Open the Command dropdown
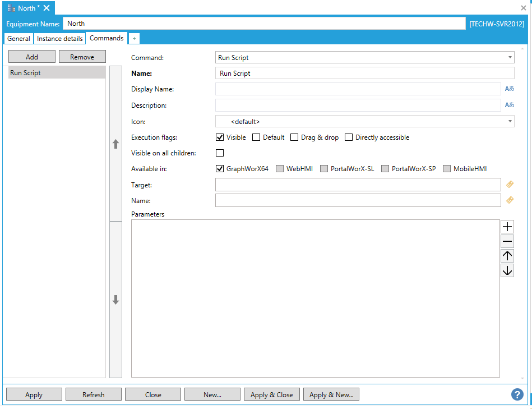Viewport: 532px width, 409px height. (364, 57)
